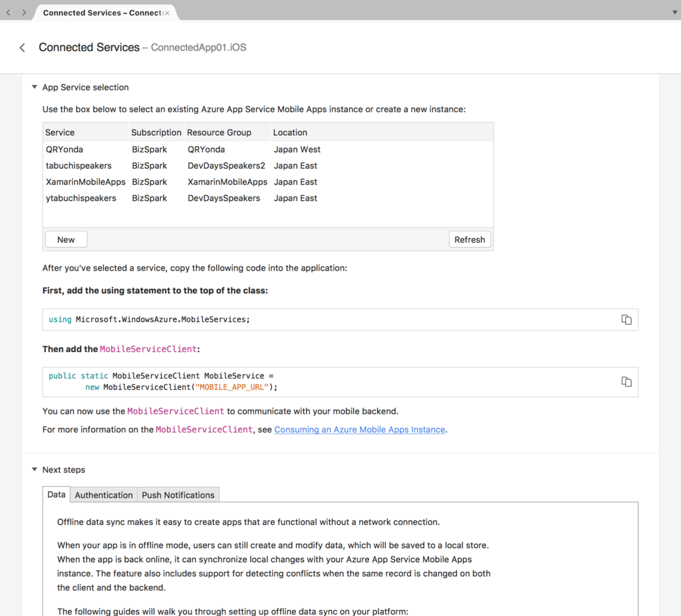Click the ConnectedApp01.iOS project name in header
The height and width of the screenshot is (616, 681).
(198, 47)
